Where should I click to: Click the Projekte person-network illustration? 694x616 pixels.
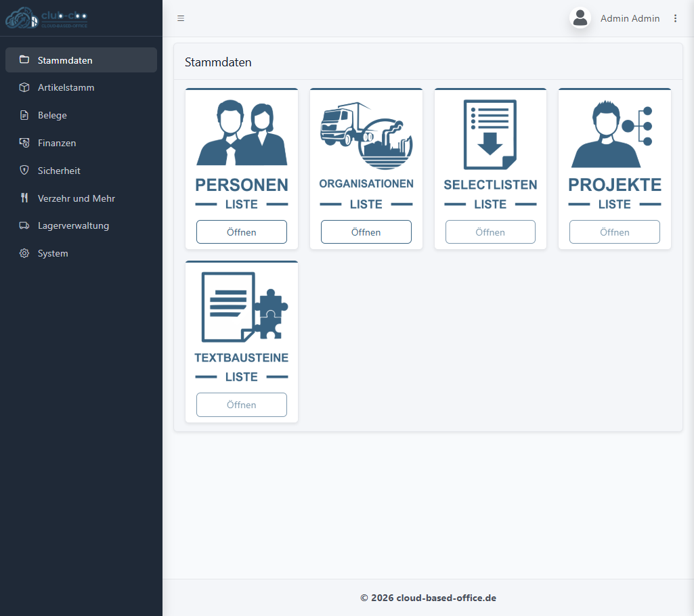point(612,133)
